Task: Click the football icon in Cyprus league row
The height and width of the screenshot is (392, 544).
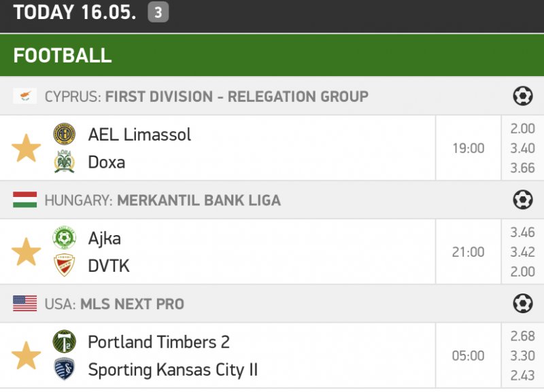Action: tap(522, 96)
